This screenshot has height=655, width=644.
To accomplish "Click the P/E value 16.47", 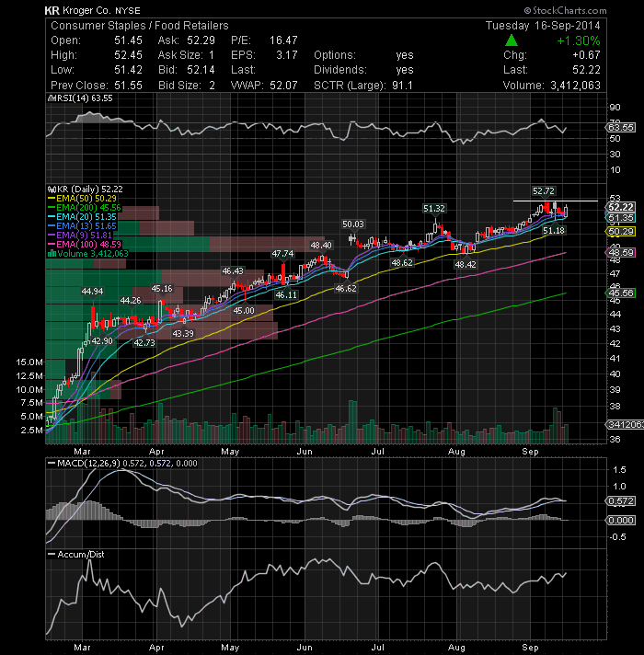I will click(x=283, y=40).
